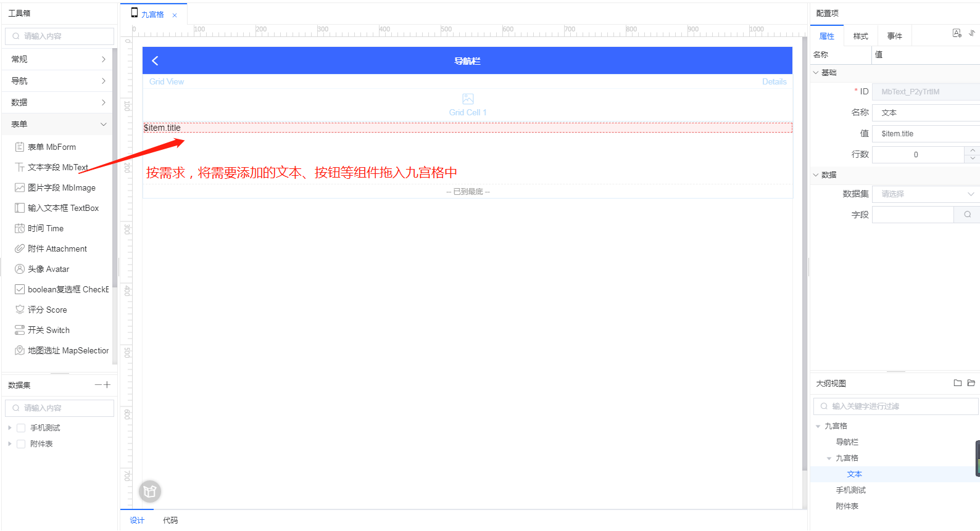This screenshot has height=531, width=980.
Task: Click the Details link in grid header
Action: click(774, 81)
